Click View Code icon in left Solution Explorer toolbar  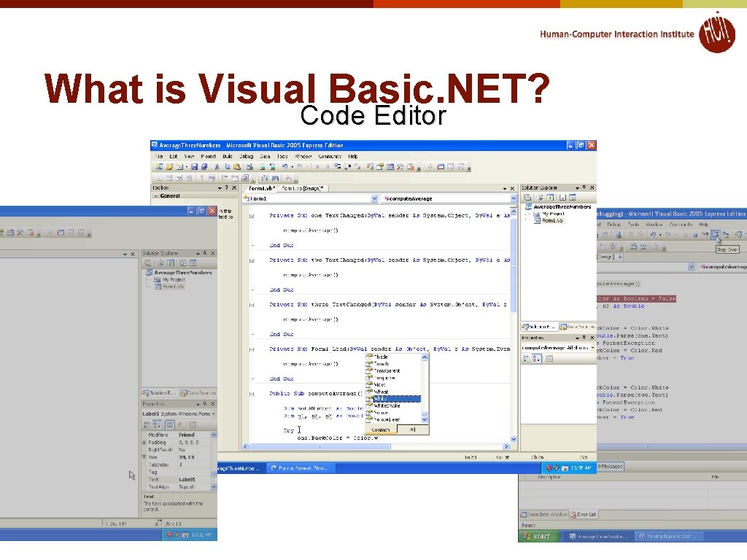183,262
